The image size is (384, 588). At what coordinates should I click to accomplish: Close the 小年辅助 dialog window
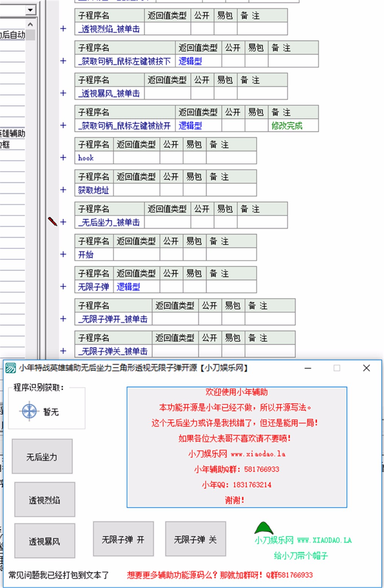(x=366, y=368)
